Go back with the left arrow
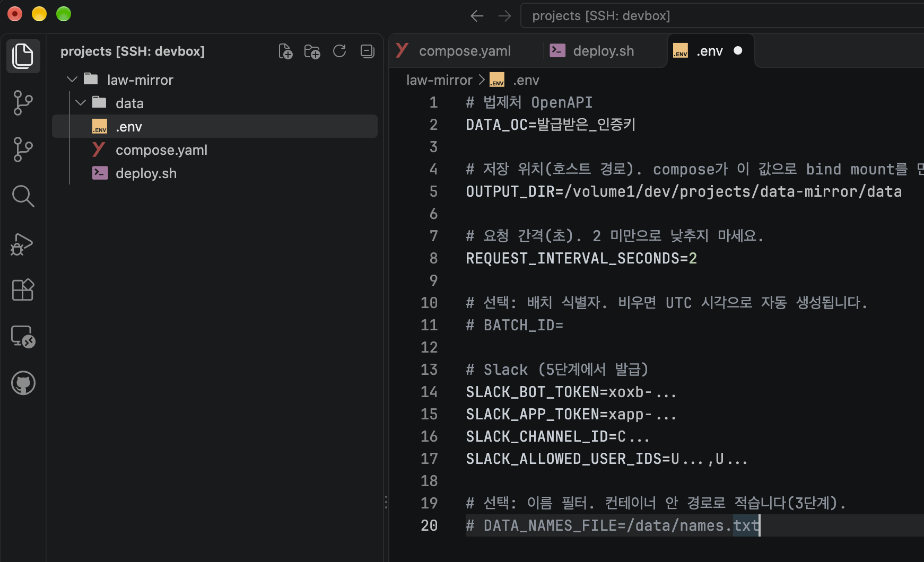The image size is (924, 562). (x=477, y=16)
